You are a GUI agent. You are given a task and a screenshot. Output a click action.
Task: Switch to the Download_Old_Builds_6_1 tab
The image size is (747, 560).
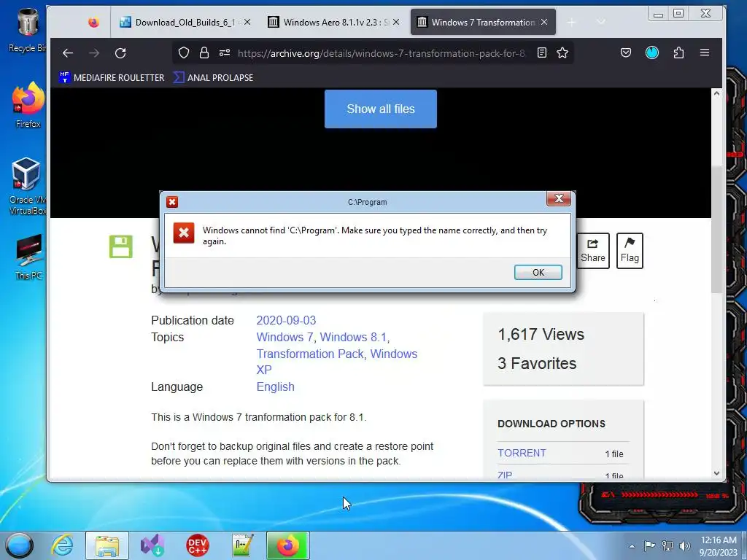(x=185, y=23)
